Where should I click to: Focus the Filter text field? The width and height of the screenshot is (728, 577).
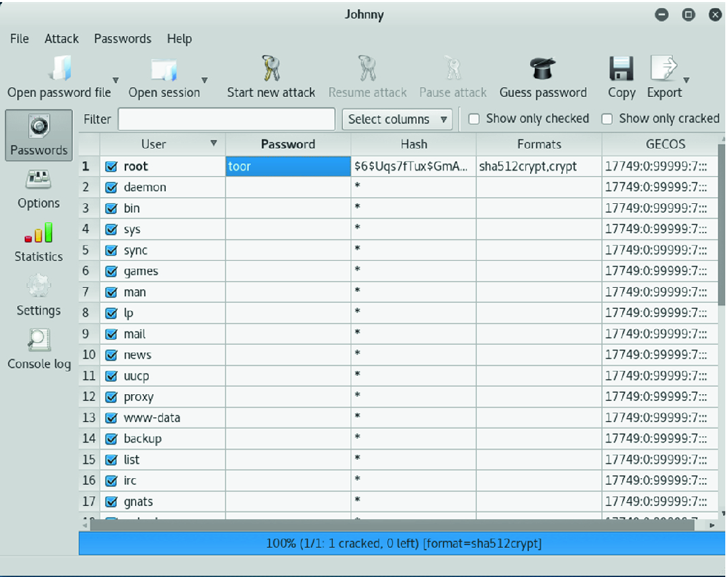pyautogui.click(x=227, y=119)
